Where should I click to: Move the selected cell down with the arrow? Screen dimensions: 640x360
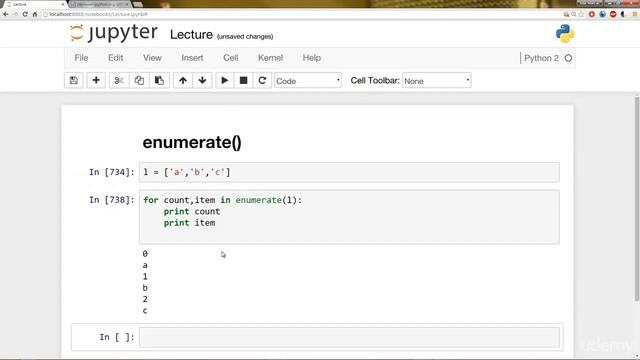[202, 80]
